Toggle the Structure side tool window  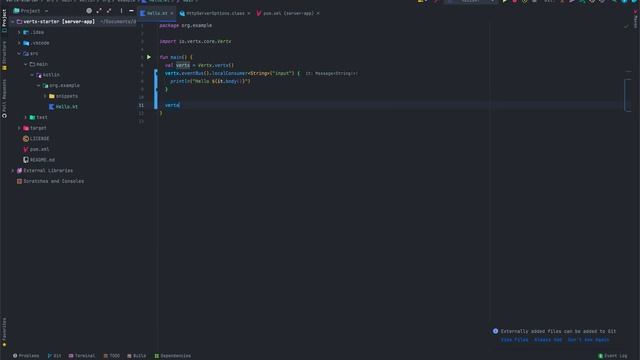pyautogui.click(x=4, y=55)
